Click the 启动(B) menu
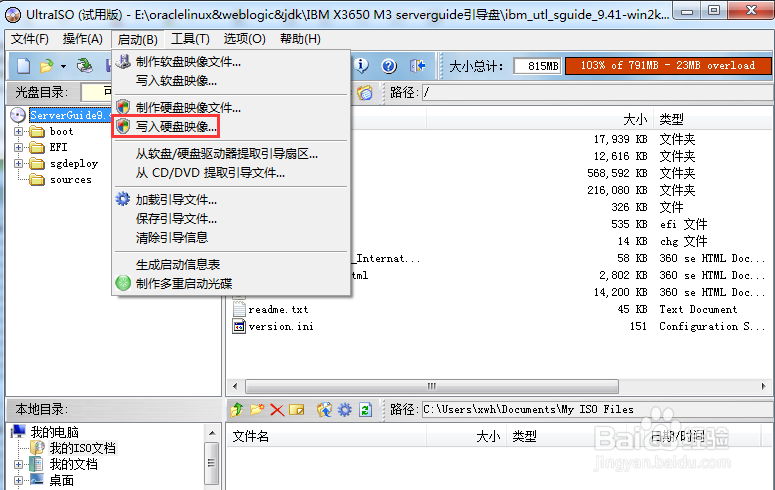 [137, 39]
